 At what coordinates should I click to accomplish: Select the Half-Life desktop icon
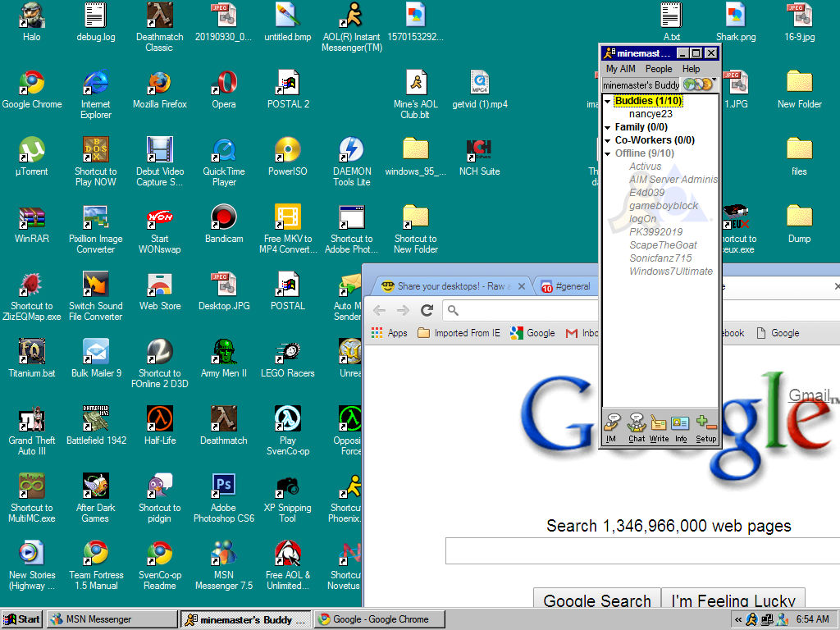click(x=160, y=427)
